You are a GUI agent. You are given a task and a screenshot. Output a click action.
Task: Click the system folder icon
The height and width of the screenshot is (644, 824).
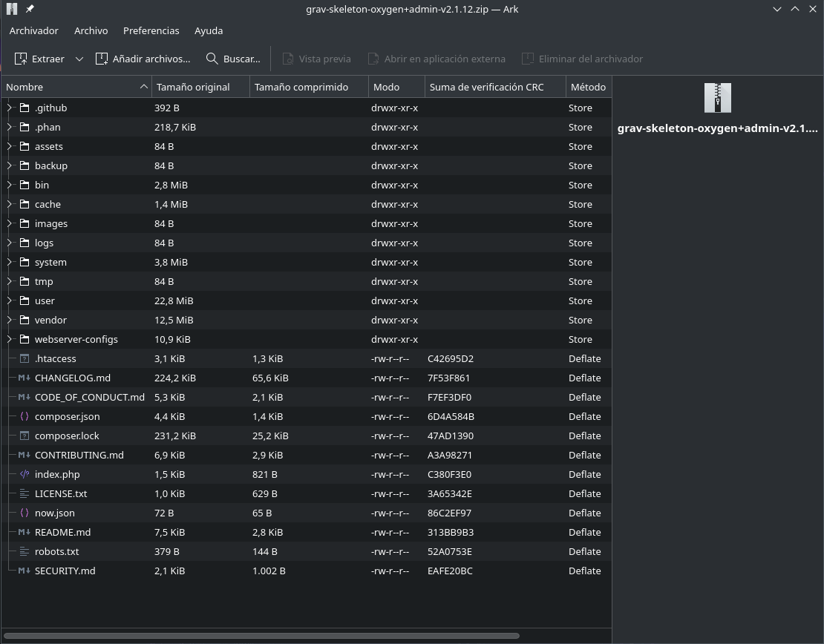(x=24, y=262)
